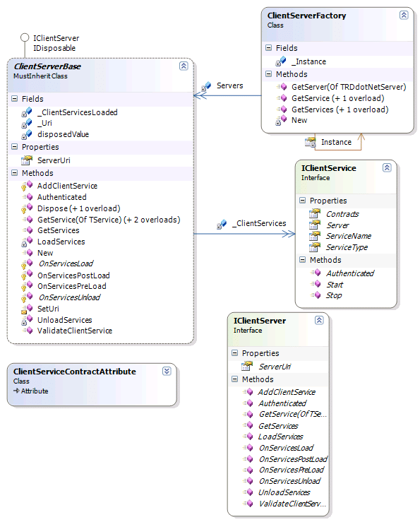Select GetService(Of TSe... in IClientServer
The width and height of the screenshot is (420, 522).
[292, 414]
